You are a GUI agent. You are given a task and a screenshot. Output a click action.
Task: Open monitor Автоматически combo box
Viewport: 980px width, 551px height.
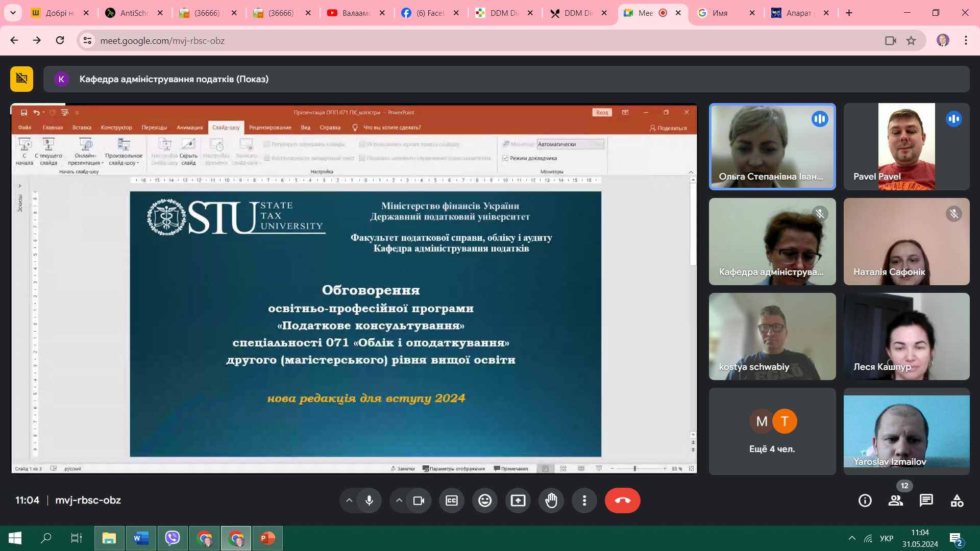pyautogui.click(x=570, y=144)
